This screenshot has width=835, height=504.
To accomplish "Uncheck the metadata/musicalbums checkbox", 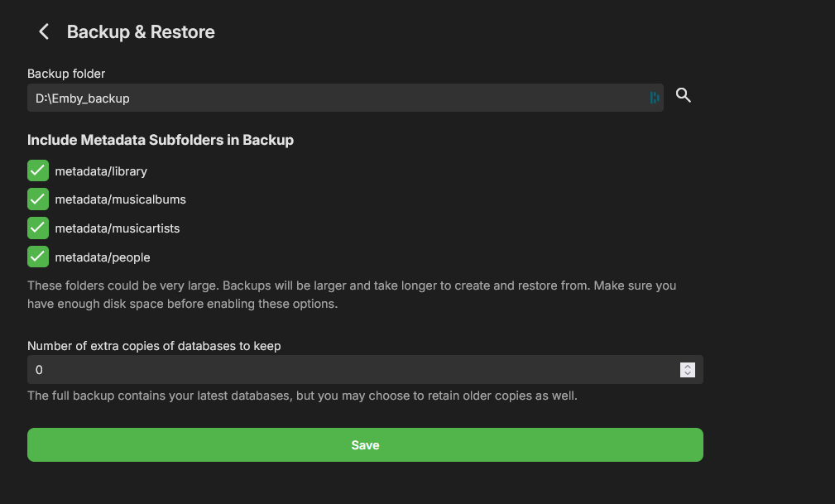I will pos(38,199).
